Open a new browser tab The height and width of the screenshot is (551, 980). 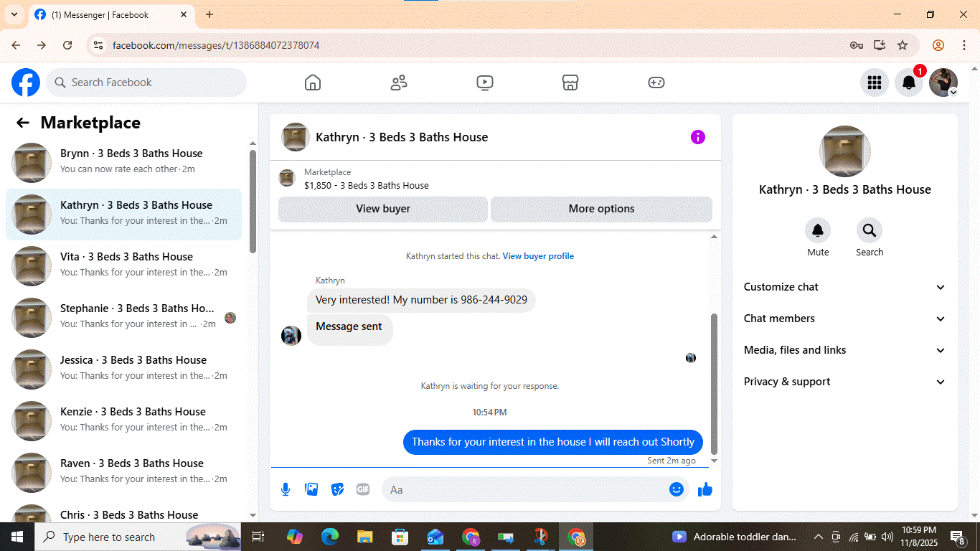click(209, 14)
